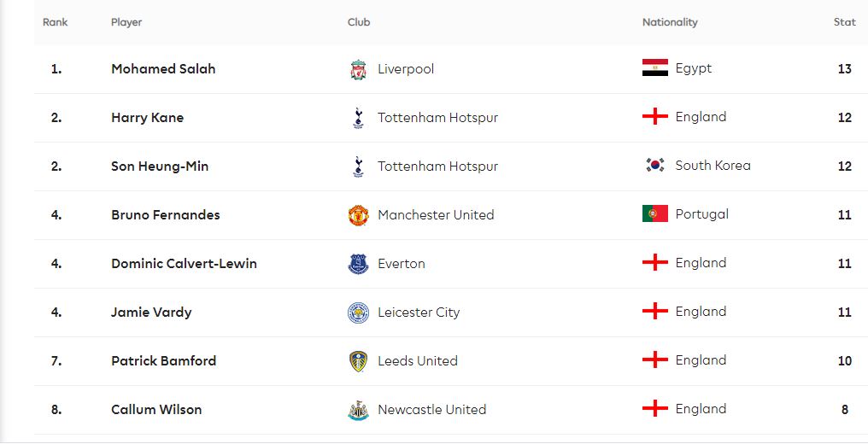
Task: Click the Newcastle United crest icon
Action: click(x=358, y=410)
